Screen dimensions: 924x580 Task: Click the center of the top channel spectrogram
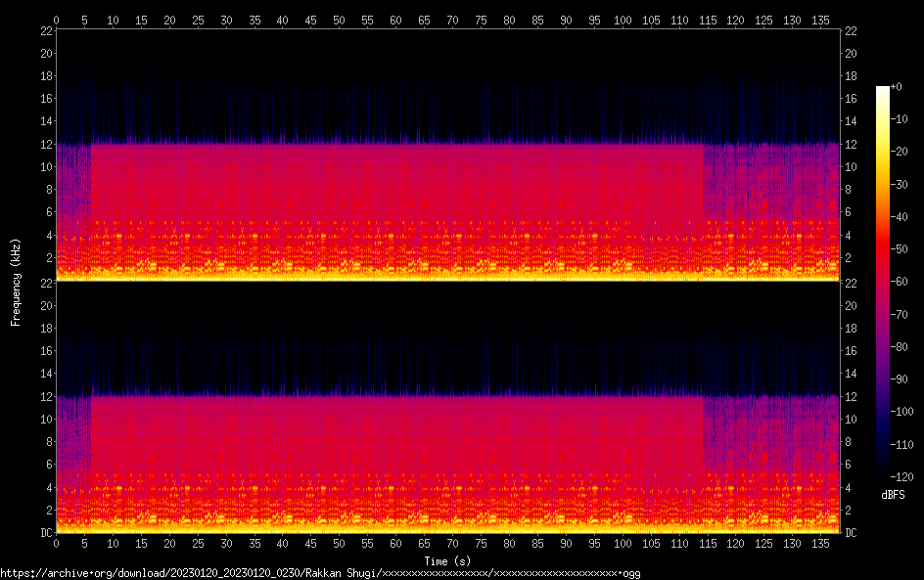pos(447,156)
